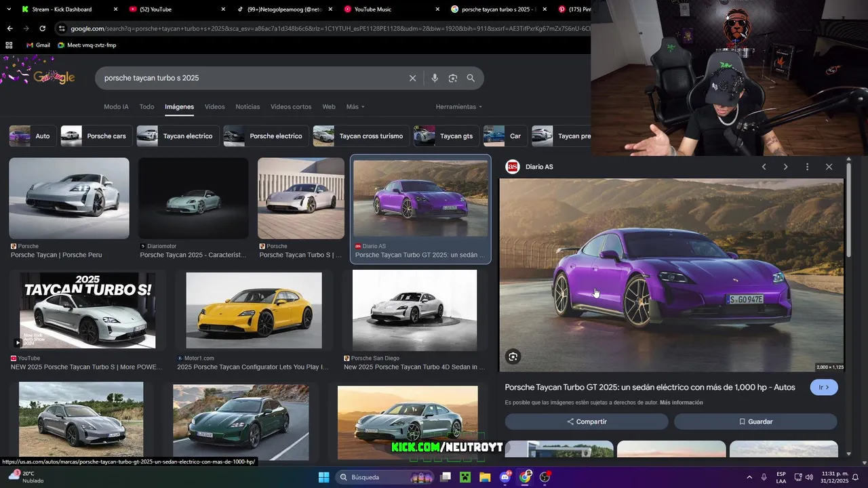
Task: Open yellow Taycan Motor1.com thumbnail
Action: click(254, 310)
